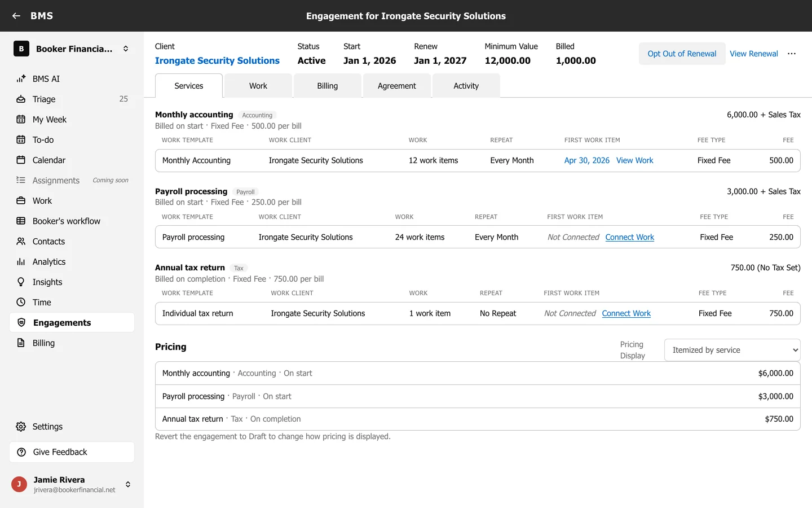
Task: Switch to the Agreement tab
Action: 397,86
